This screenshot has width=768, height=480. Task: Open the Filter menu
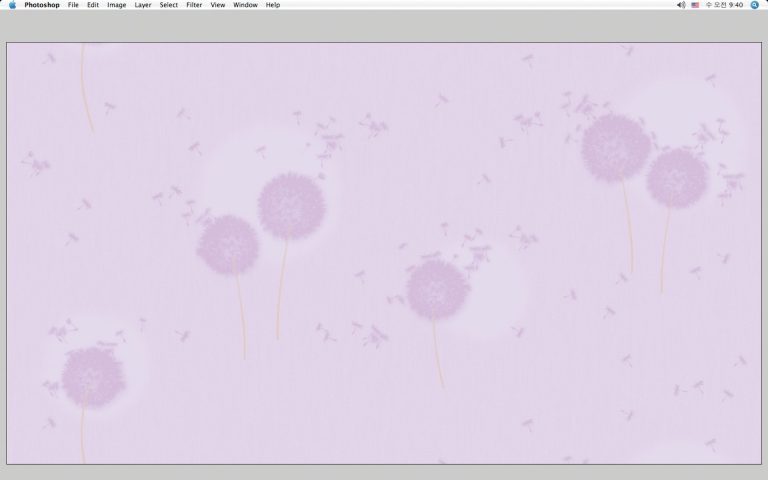tap(194, 5)
